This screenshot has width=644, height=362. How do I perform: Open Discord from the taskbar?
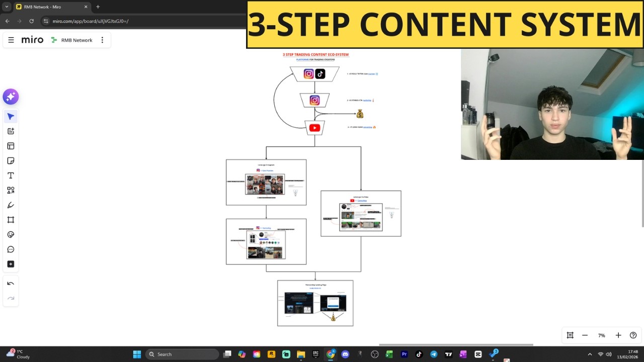pos(345,354)
